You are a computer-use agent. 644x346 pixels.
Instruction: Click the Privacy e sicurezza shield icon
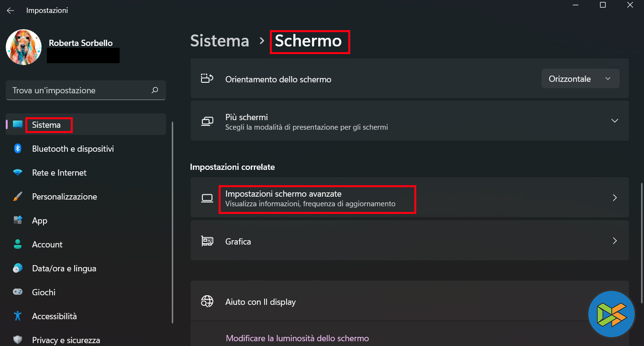pos(18,340)
